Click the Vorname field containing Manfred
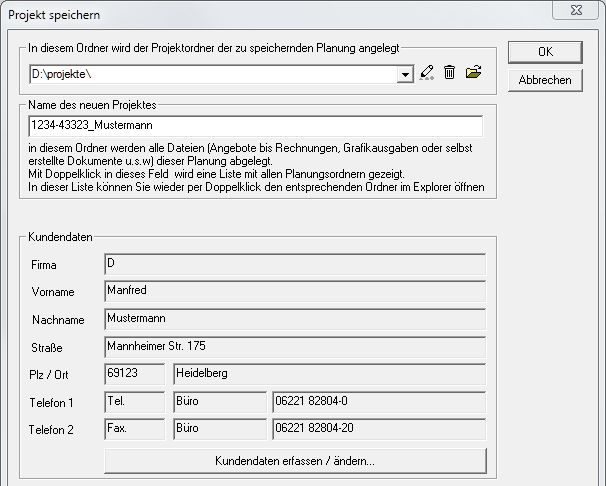Viewport: 606px width, 486px height. point(294,291)
